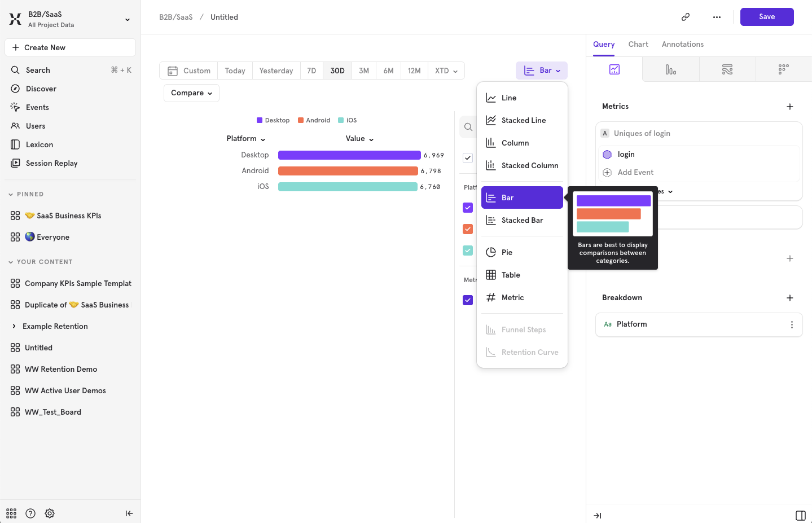
Task: Choose the Table visualization
Action: pyautogui.click(x=510, y=275)
